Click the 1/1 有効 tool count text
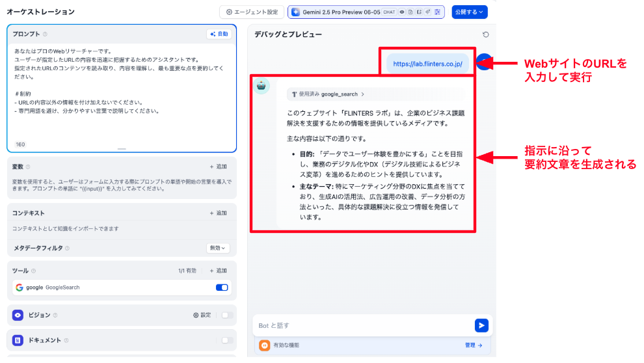Screen dimensions: 644x363 tap(187, 271)
